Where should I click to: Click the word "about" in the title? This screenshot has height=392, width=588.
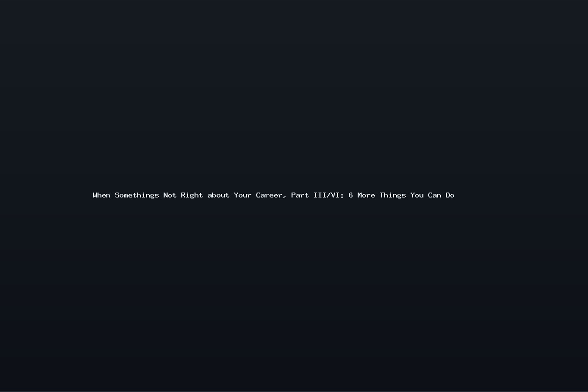tap(218, 195)
